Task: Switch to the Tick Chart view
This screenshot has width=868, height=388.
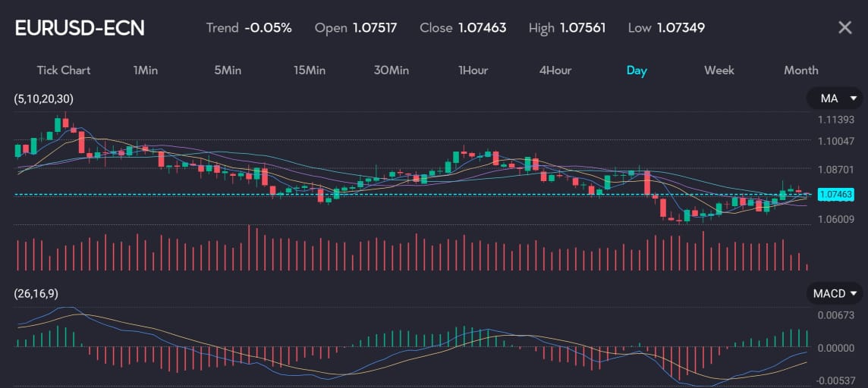Action: (x=64, y=70)
